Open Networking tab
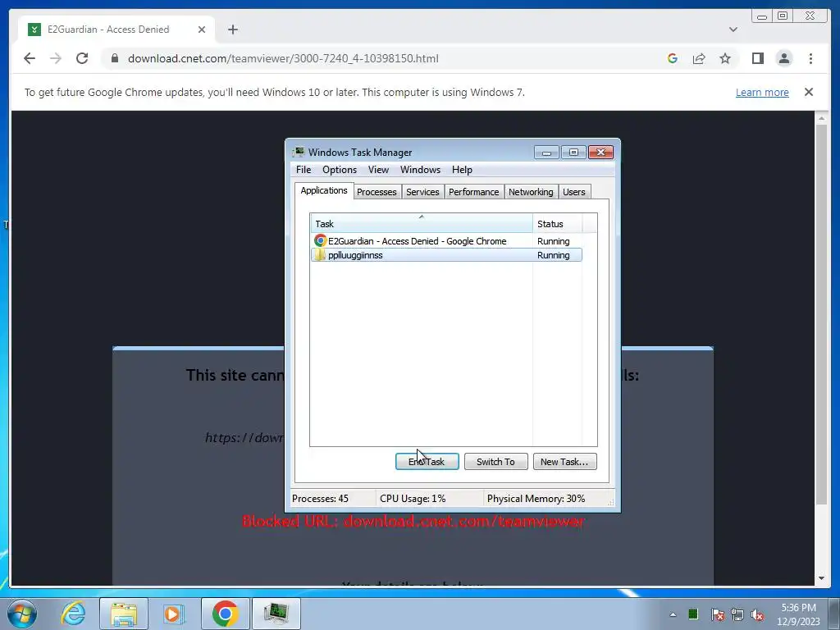Viewport: 840px width, 630px height. 531,192
